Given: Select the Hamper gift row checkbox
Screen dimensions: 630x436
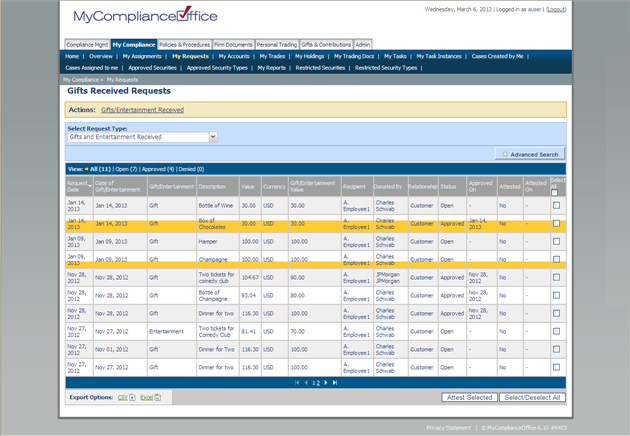Looking at the screenshot, I should (x=556, y=242).
